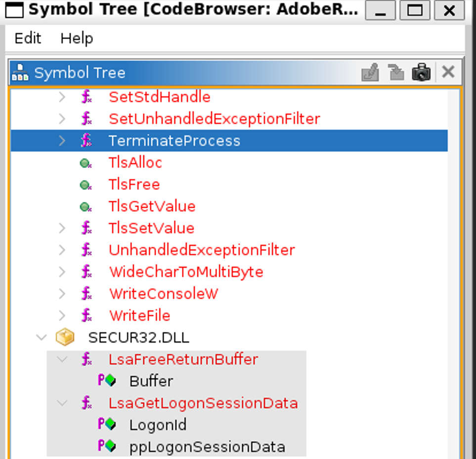Image resolution: width=476 pixels, height=459 pixels.
Task: Expand the TlsSetValue node
Action: (x=62, y=228)
